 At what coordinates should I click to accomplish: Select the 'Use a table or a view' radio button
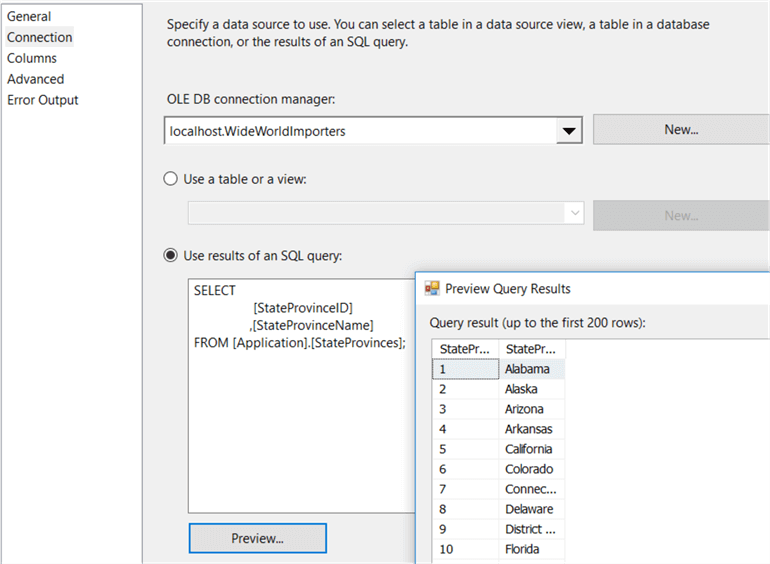[x=170, y=179]
